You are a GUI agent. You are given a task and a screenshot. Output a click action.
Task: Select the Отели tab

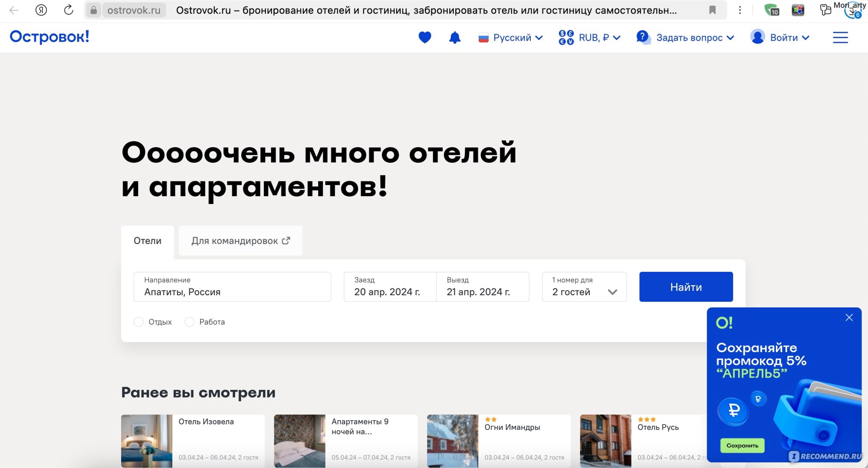[148, 241]
